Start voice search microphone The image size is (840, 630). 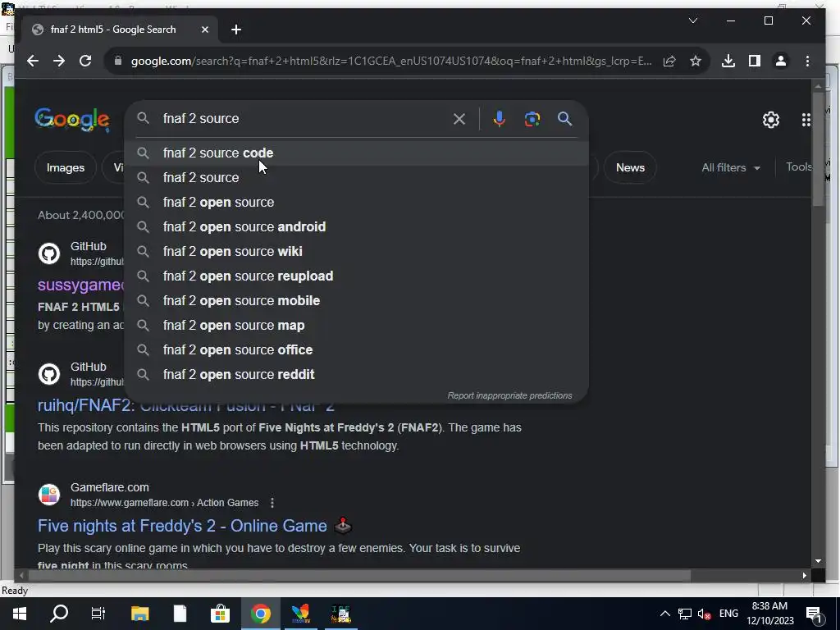tap(500, 119)
